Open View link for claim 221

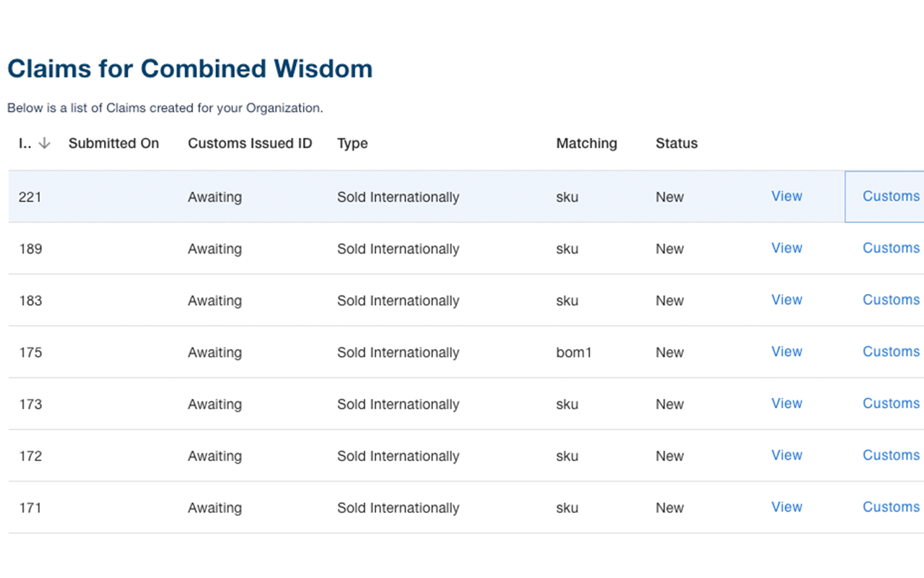[786, 196]
